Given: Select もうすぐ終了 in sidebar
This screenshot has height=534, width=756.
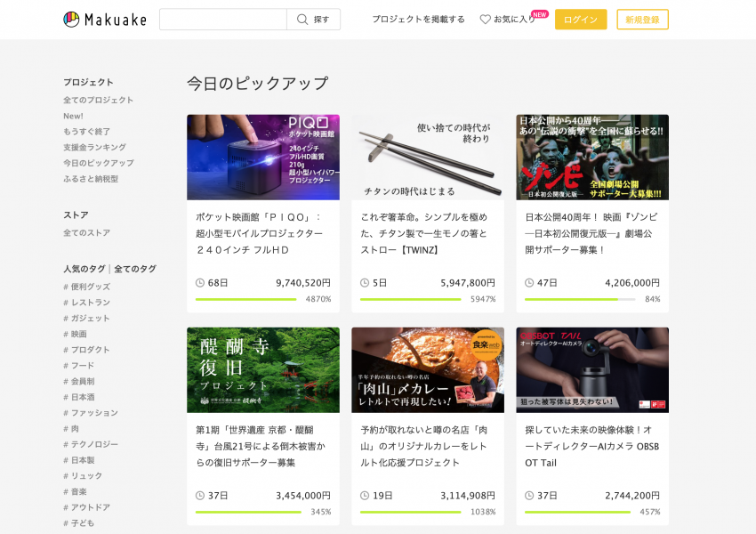Looking at the screenshot, I should tap(86, 132).
